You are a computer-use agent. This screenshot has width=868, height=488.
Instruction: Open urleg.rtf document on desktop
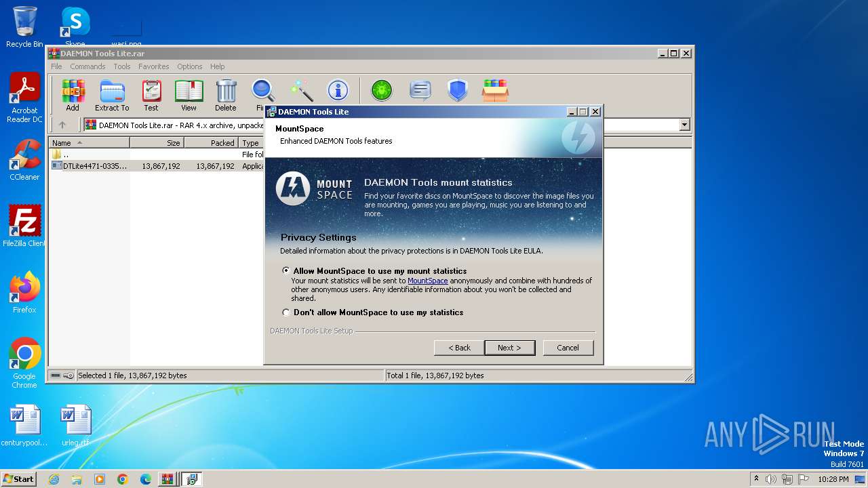click(75, 426)
